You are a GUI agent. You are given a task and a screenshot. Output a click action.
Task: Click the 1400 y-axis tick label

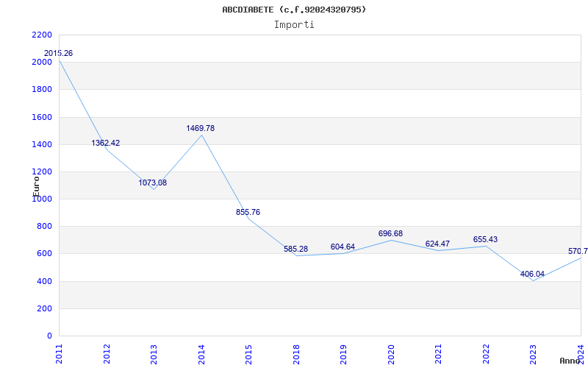click(42, 144)
